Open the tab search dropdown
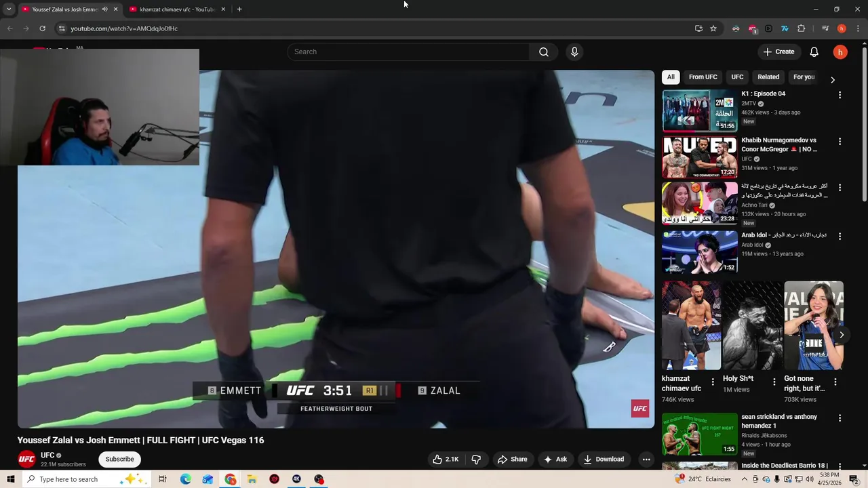The width and height of the screenshot is (868, 488). (9, 9)
